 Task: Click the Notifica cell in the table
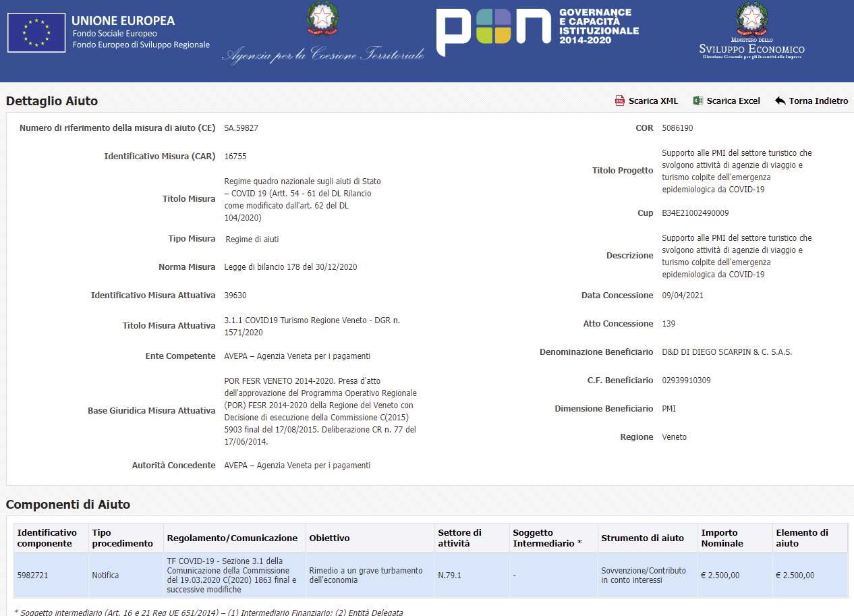tap(126, 576)
